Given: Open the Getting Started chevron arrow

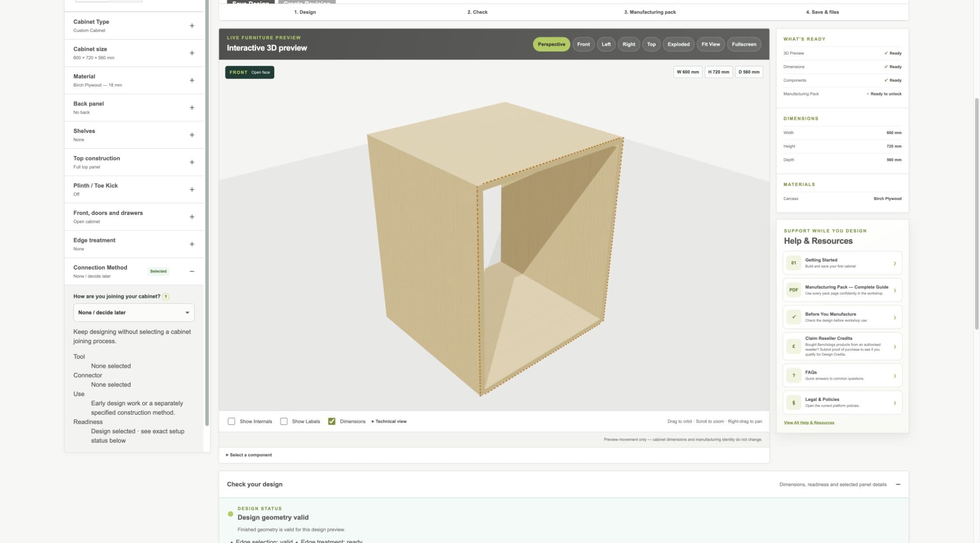Looking at the screenshot, I should coord(895,263).
